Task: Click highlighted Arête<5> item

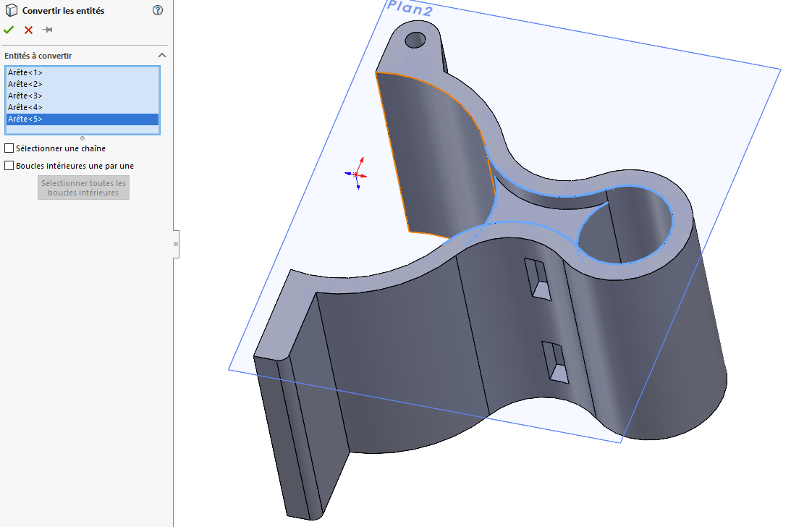Action: pos(83,119)
